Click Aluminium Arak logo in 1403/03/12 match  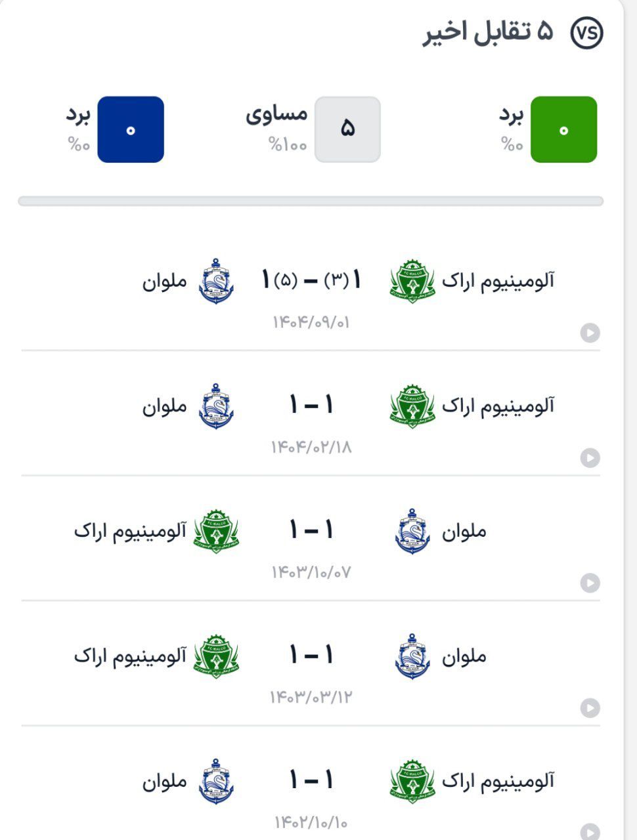coord(216,656)
